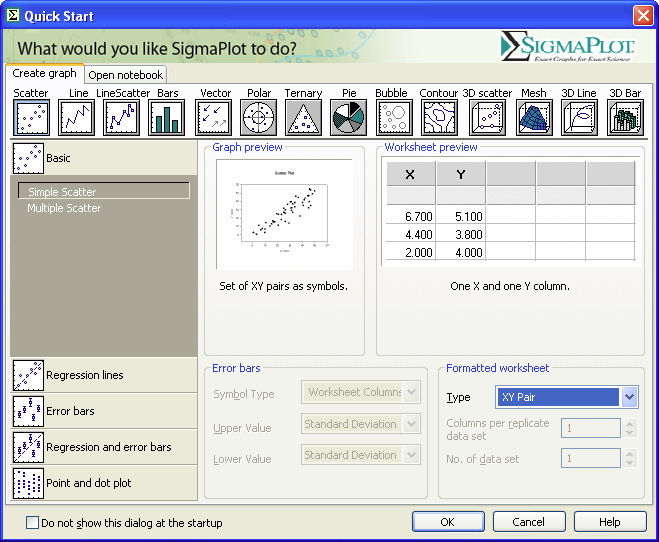Pick the Mesh plot icon

(535, 118)
